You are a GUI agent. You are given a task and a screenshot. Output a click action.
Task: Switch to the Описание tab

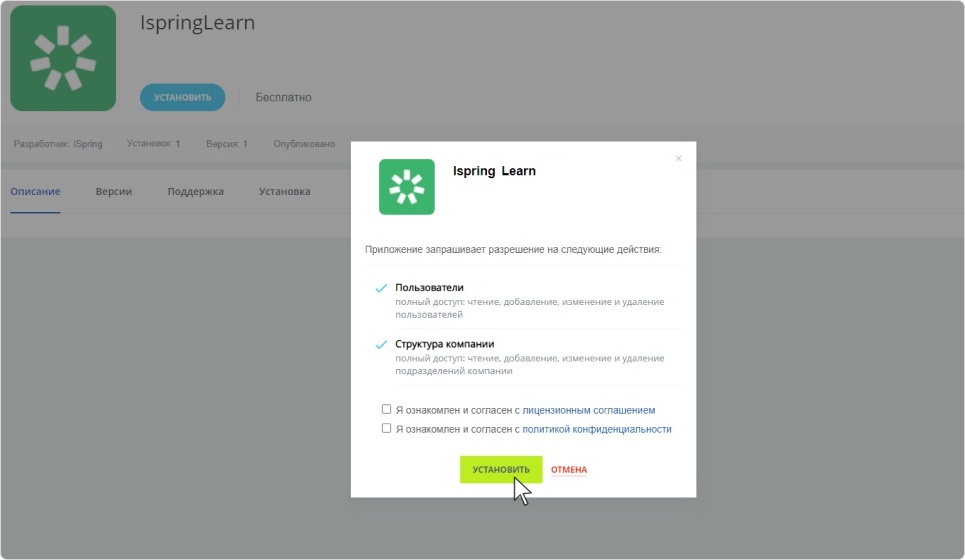pos(35,191)
